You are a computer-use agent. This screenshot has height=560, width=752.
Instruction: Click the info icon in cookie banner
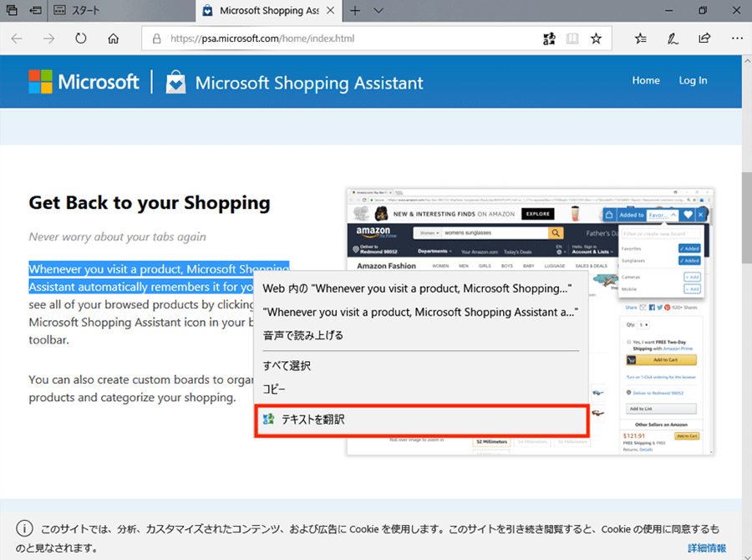click(24, 528)
